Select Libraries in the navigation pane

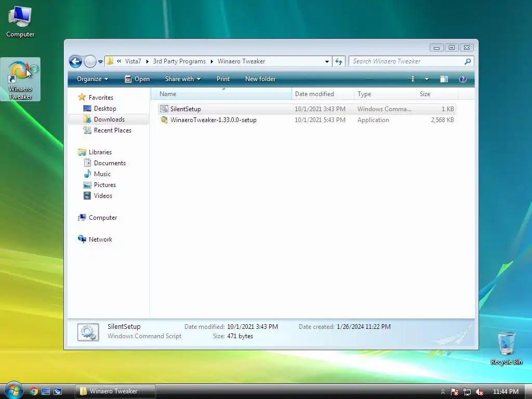click(100, 152)
